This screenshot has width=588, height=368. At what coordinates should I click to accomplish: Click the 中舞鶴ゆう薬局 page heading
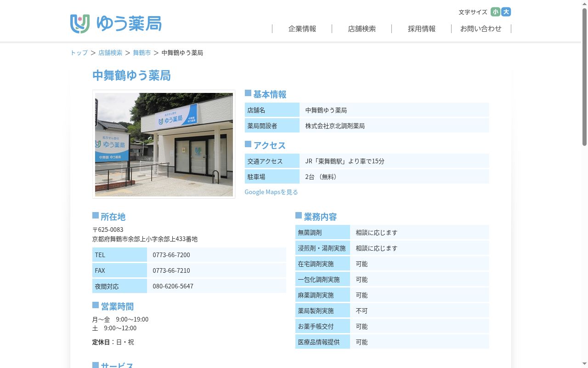tap(132, 75)
